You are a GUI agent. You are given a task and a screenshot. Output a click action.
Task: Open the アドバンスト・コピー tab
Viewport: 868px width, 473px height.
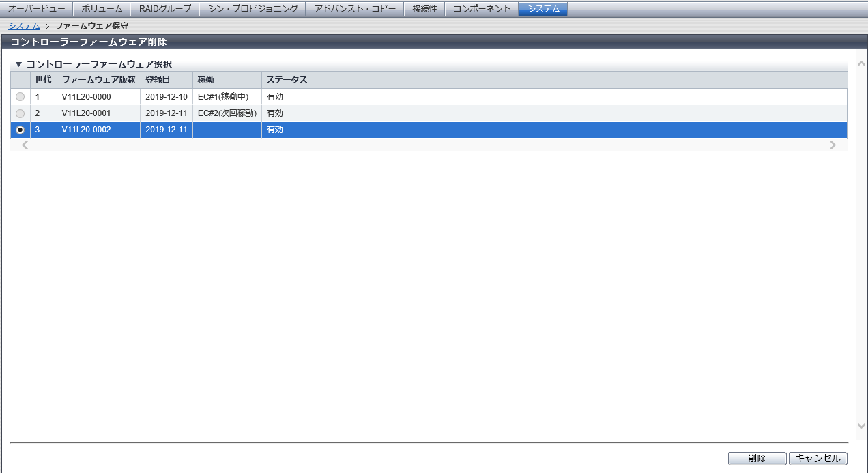coord(355,9)
